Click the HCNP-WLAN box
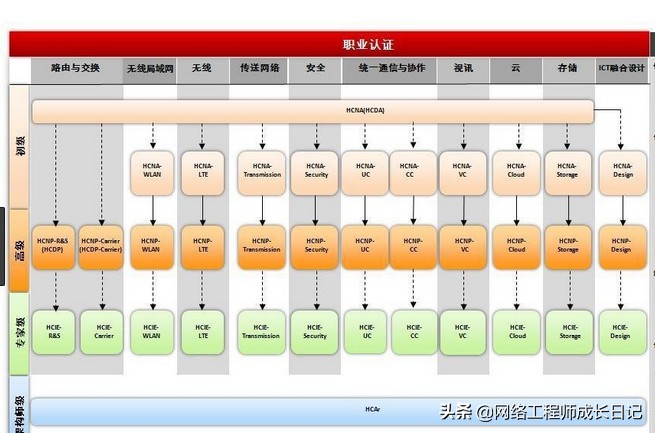Screen dimensions: 655x433 click(x=152, y=247)
